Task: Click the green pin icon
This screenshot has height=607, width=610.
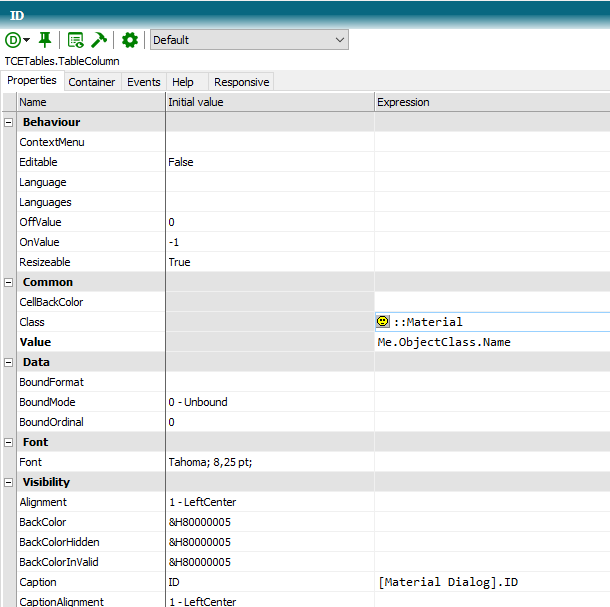Action: [45, 40]
